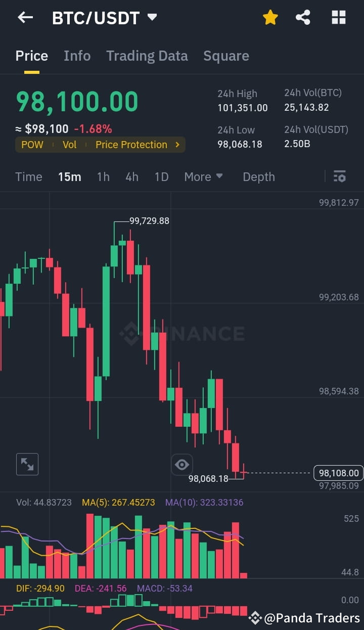The height and width of the screenshot is (630, 364).
Task: Select the 1D timeframe
Action: click(x=161, y=176)
